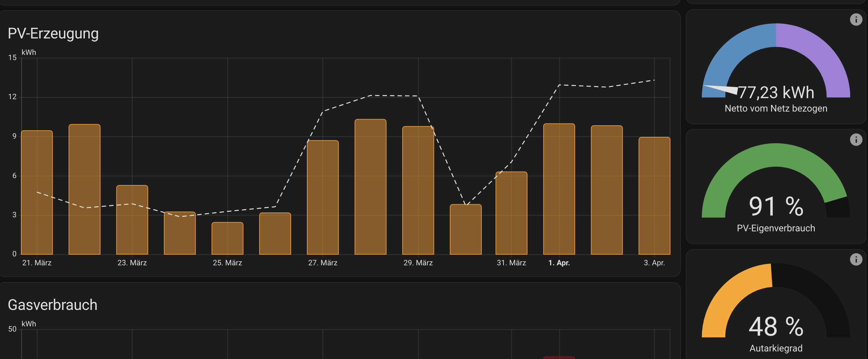Click the 27. März axis label

coord(323,263)
